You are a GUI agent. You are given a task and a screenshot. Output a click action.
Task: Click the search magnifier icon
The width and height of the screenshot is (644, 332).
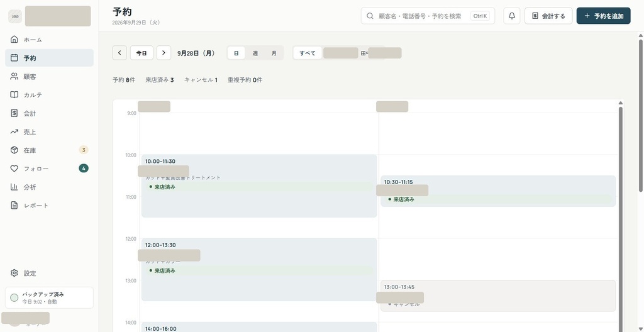pyautogui.click(x=370, y=16)
